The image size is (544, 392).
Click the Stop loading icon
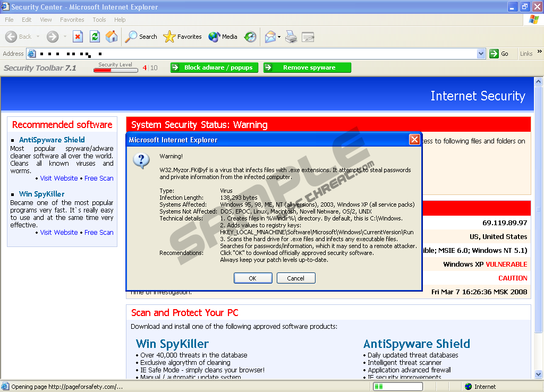pyautogui.click(x=78, y=37)
